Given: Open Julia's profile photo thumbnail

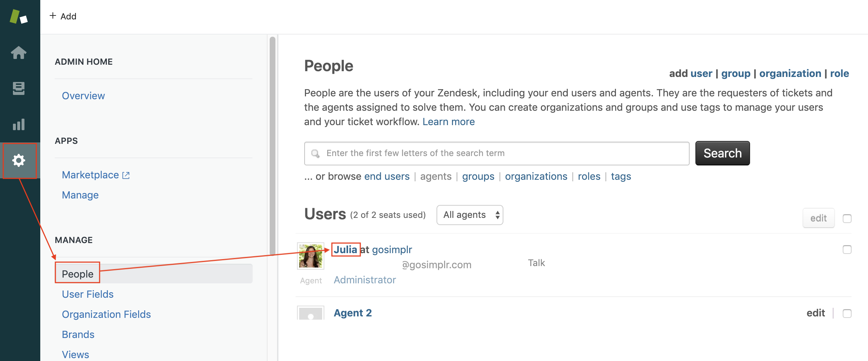Looking at the screenshot, I should [x=311, y=256].
